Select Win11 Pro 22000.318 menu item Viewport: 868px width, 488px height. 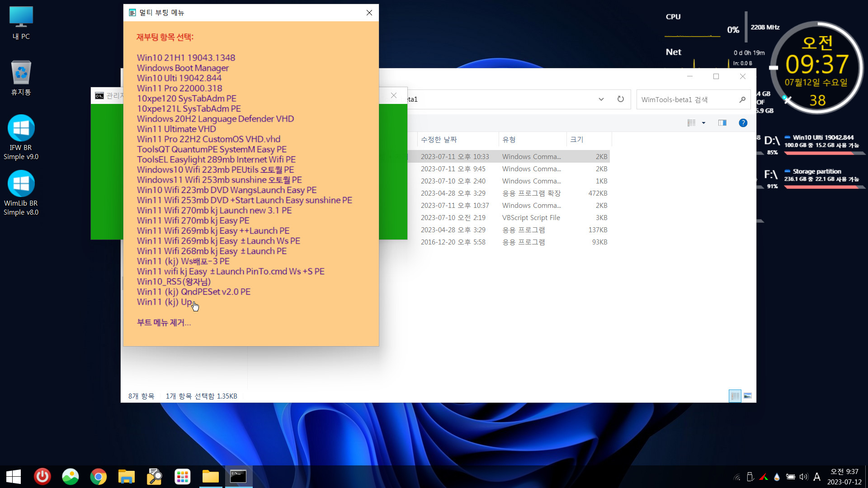click(179, 88)
